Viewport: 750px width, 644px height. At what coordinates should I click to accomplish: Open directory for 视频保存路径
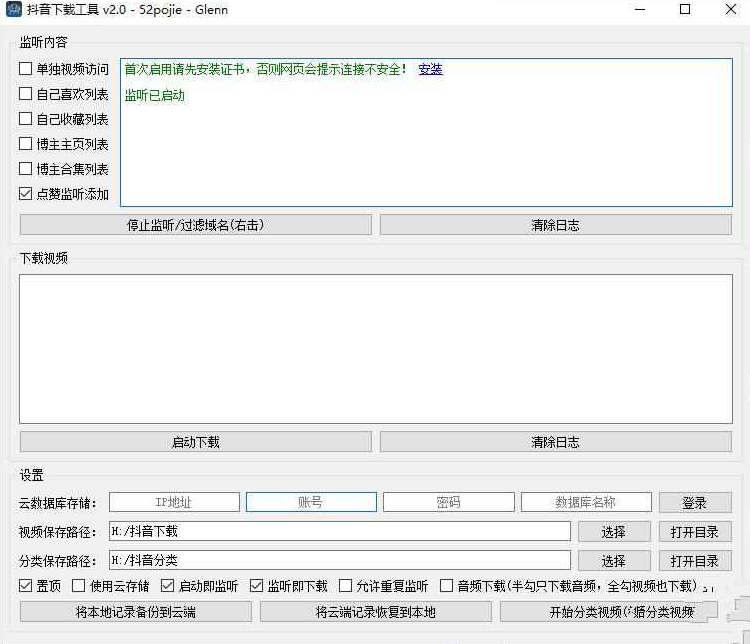click(x=695, y=532)
